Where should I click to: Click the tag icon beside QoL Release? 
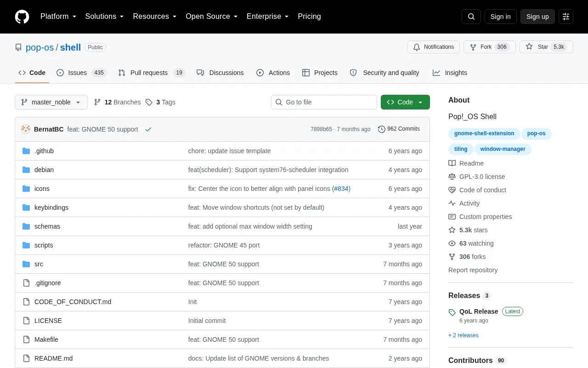pos(452,312)
